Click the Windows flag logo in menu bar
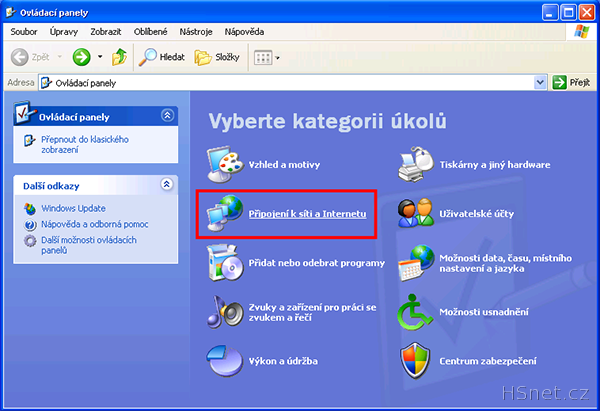This screenshot has width=600, height=411. point(582,31)
